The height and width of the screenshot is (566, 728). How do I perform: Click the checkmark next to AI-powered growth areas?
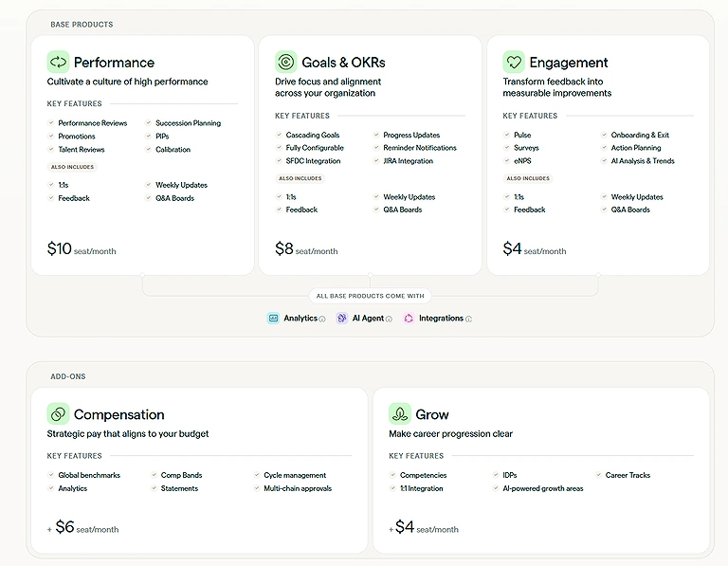coord(496,488)
